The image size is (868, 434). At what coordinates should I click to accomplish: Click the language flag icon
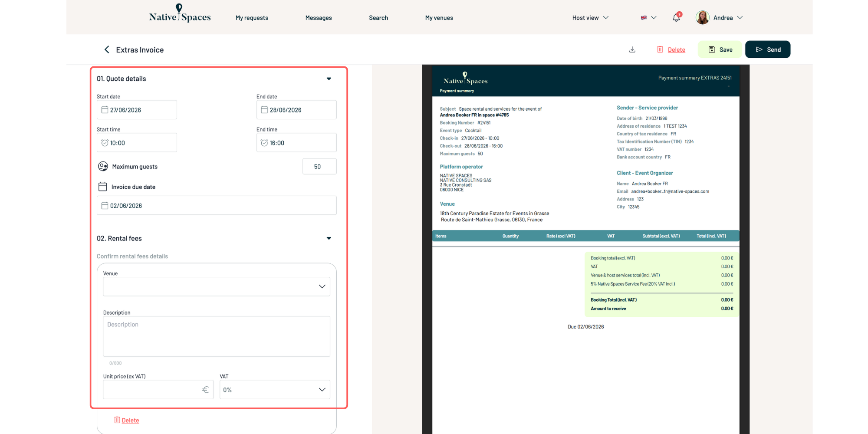click(x=644, y=18)
